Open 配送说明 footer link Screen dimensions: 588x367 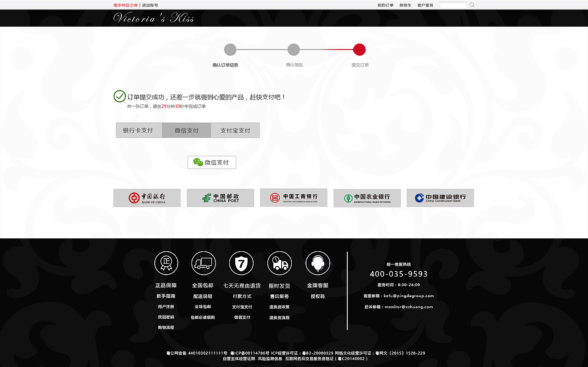[203, 296]
